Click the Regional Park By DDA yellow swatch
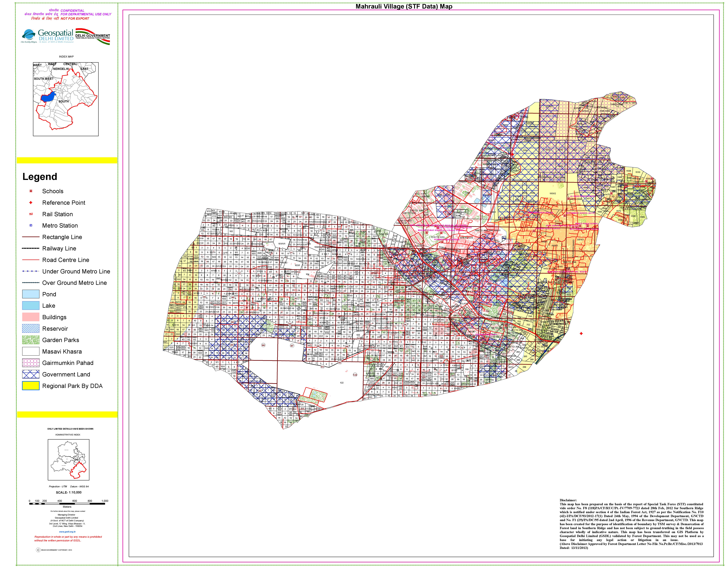 pos(31,386)
